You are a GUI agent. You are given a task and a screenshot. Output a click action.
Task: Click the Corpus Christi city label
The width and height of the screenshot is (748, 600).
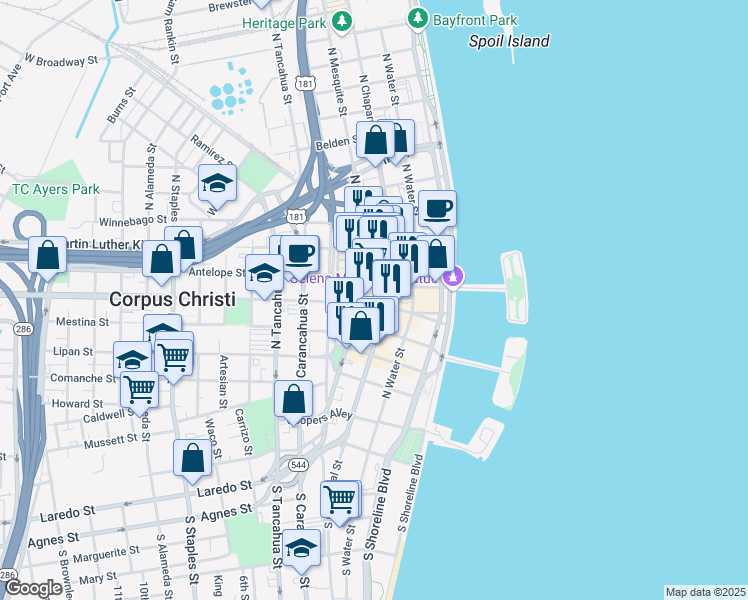(x=172, y=300)
